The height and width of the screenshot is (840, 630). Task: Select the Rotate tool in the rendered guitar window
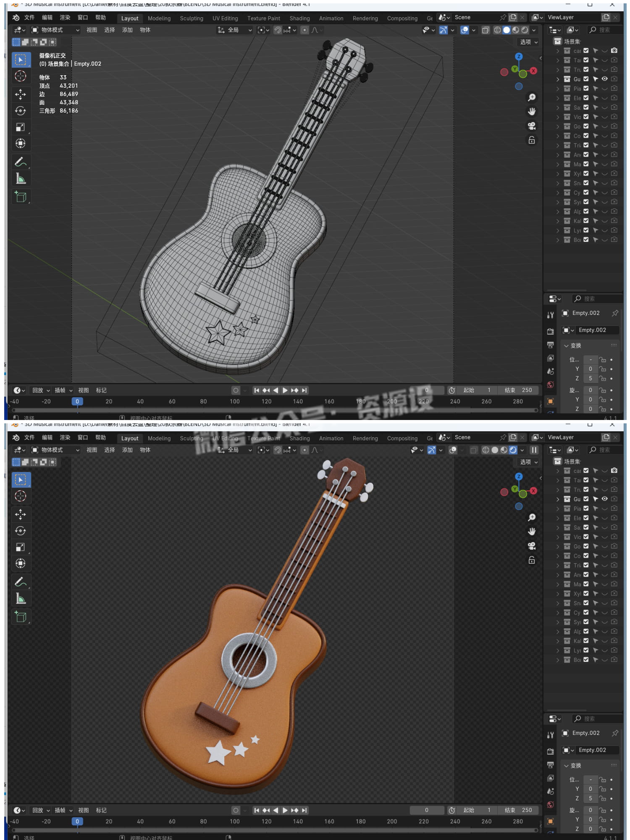coord(20,531)
